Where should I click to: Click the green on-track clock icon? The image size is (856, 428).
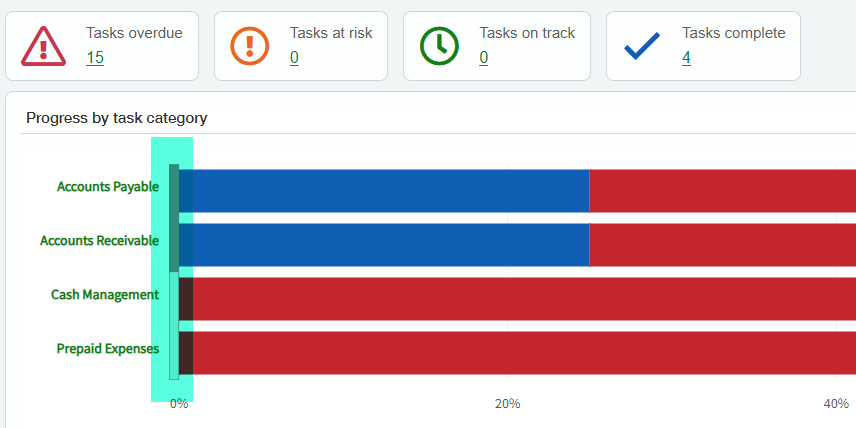click(439, 46)
